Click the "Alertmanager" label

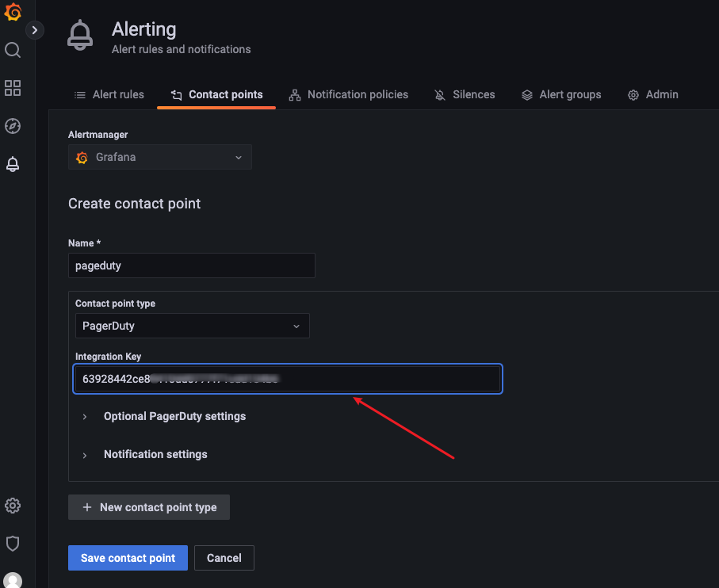[x=98, y=135]
